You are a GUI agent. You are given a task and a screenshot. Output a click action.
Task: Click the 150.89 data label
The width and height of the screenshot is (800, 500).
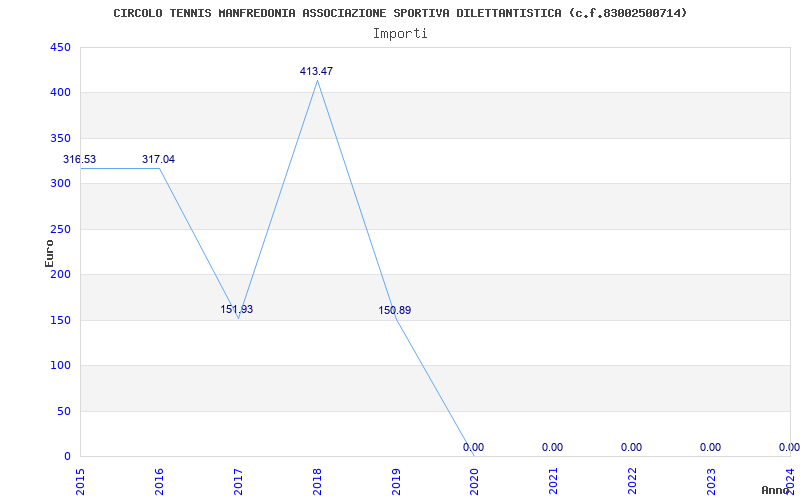click(x=395, y=311)
